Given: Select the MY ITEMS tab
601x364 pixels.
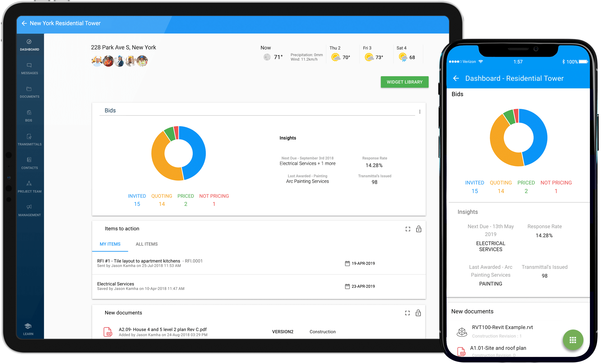Looking at the screenshot, I should point(111,244).
